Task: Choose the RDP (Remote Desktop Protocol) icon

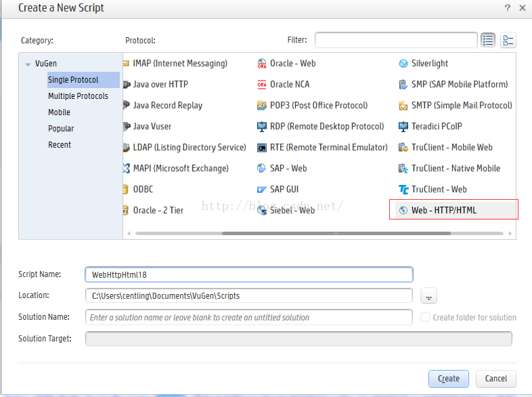Action: 261,127
